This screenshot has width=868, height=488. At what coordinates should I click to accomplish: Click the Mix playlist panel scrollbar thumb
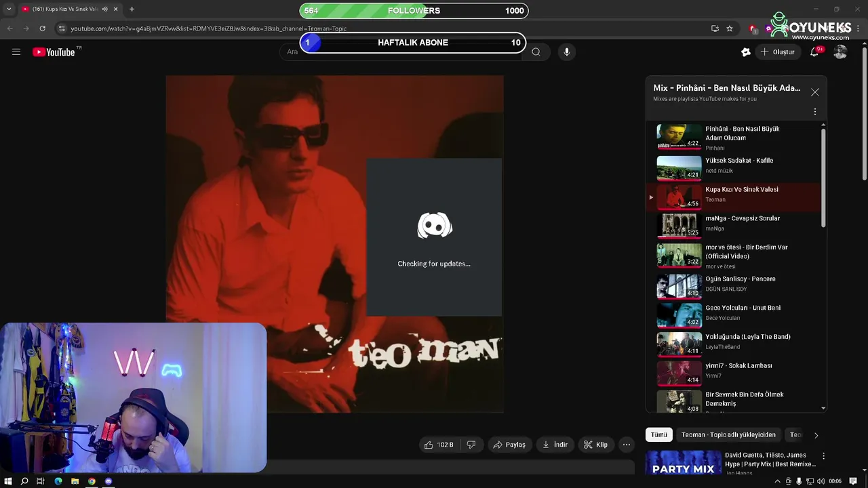(x=823, y=178)
